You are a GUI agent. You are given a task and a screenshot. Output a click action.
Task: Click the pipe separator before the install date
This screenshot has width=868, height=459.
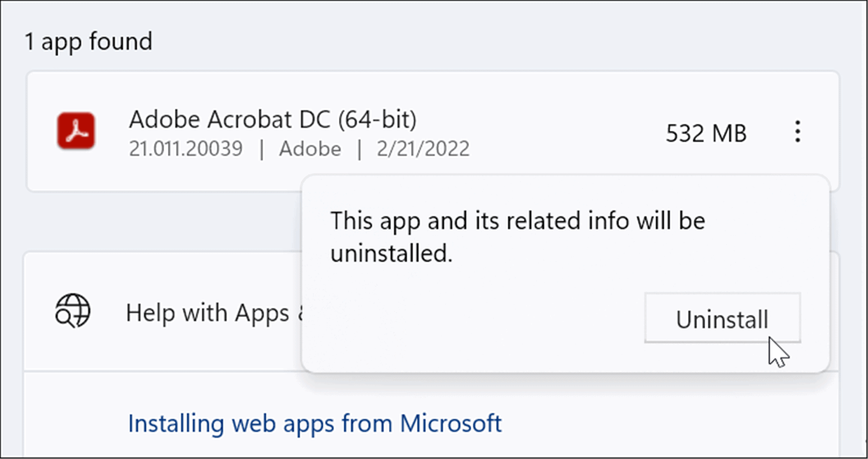[x=359, y=149]
